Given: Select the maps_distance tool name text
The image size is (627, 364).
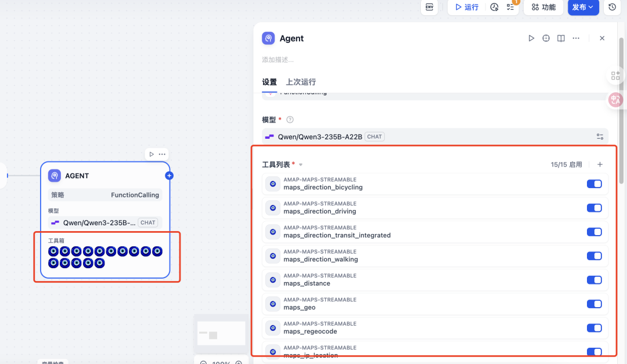Looking at the screenshot, I should (307, 284).
